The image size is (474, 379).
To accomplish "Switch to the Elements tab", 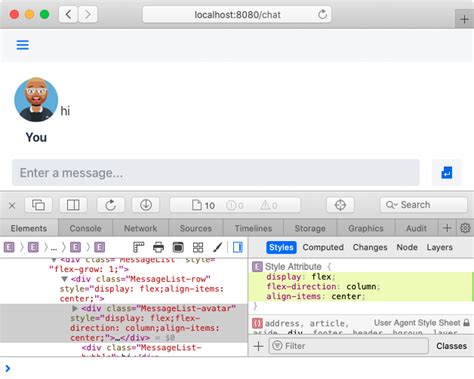I will 29,228.
